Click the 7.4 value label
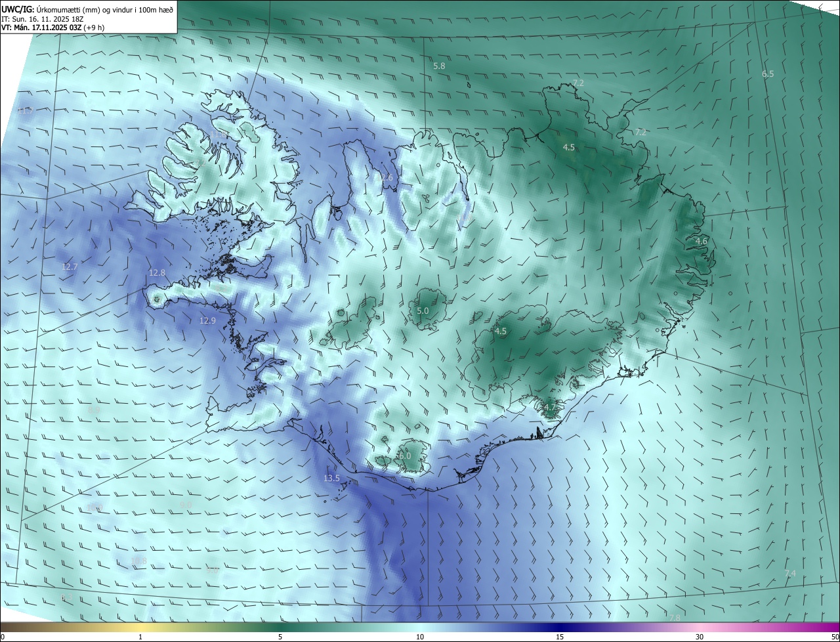Image resolution: width=840 pixels, height=642 pixels. click(790, 574)
